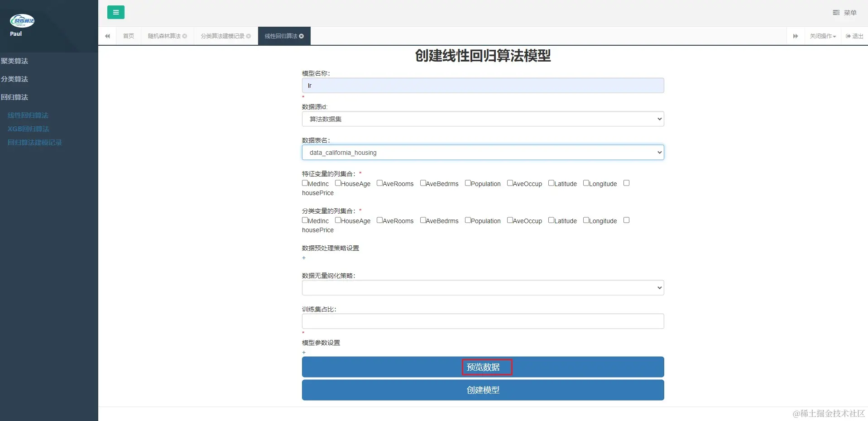Open the 数据源id dropdown
The height and width of the screenshot is (421, 868).
click(483, 119)
